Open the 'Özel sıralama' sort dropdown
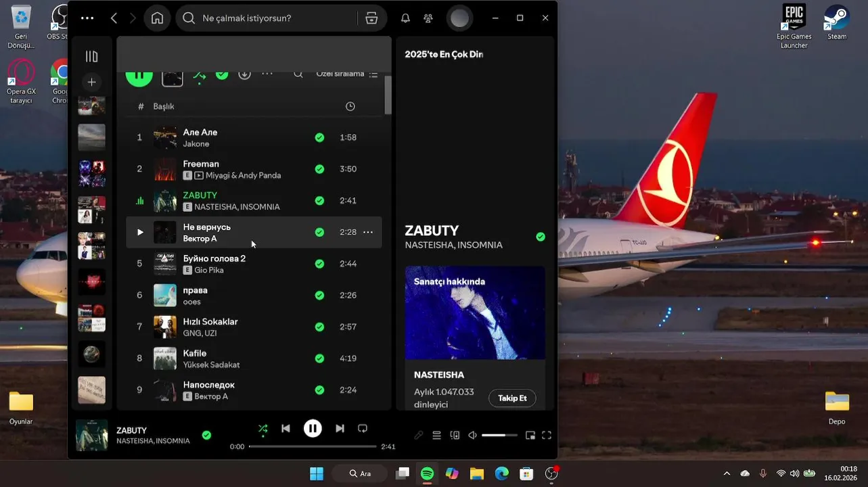Viewport: 868px width, 487px height. [347, 74]
